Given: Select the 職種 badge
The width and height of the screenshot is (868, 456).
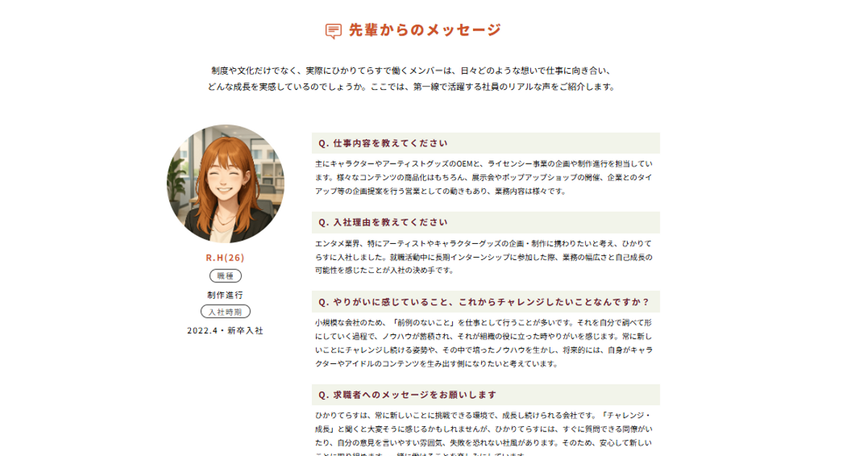Looking at the screenshot, I should click(x=225, y=276).
